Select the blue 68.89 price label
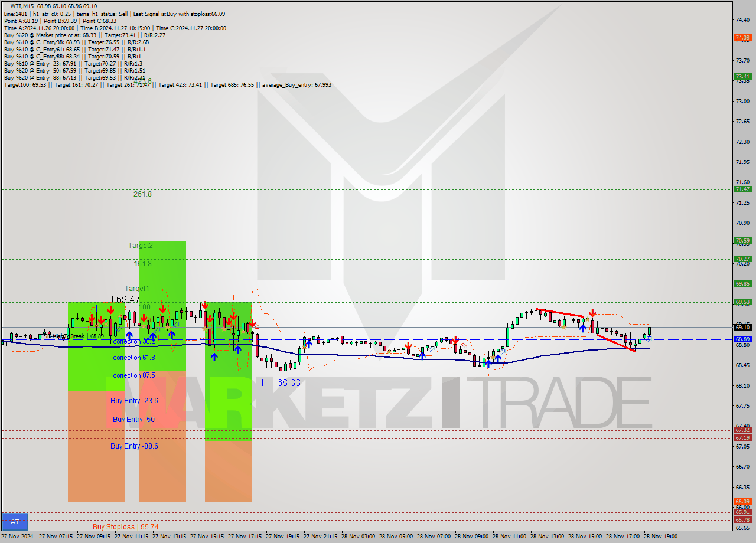The width and height of the screenshot is (756, 543). click(742, 339)
